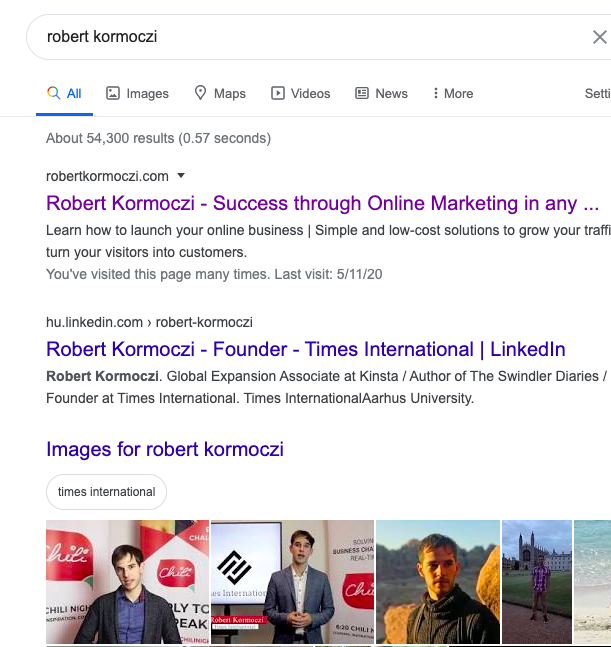This screenshot has width=611, height=647.
Task: Click the hu.linkedin.com › robert-kormoczi breadcrumb
Action: click(x=149, y=322)
